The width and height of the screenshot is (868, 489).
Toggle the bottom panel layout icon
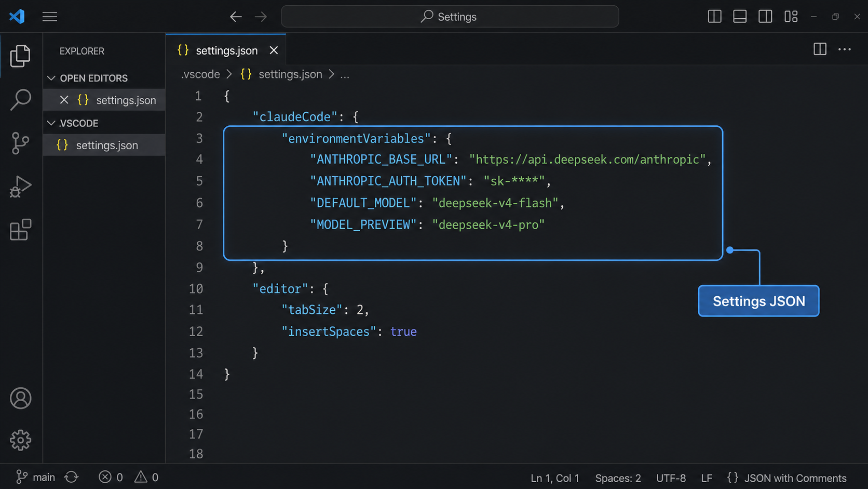[740, 17]
